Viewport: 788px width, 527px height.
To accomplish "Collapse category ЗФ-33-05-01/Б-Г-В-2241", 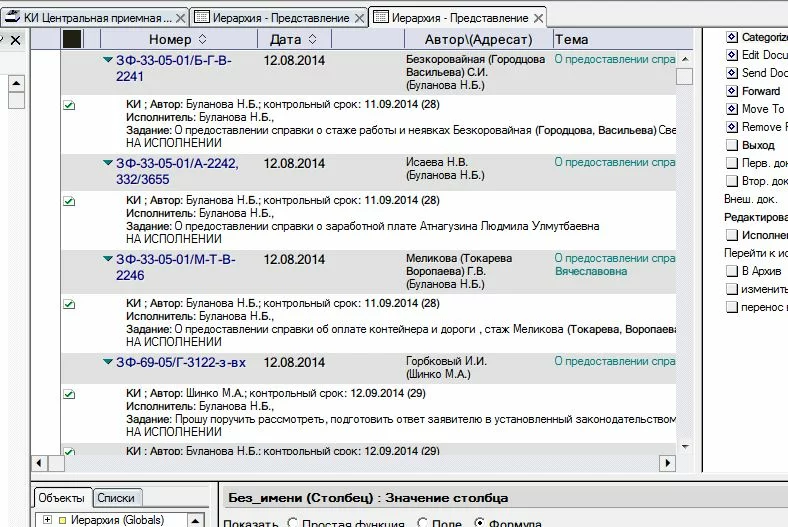I will [x=108, y=61].
